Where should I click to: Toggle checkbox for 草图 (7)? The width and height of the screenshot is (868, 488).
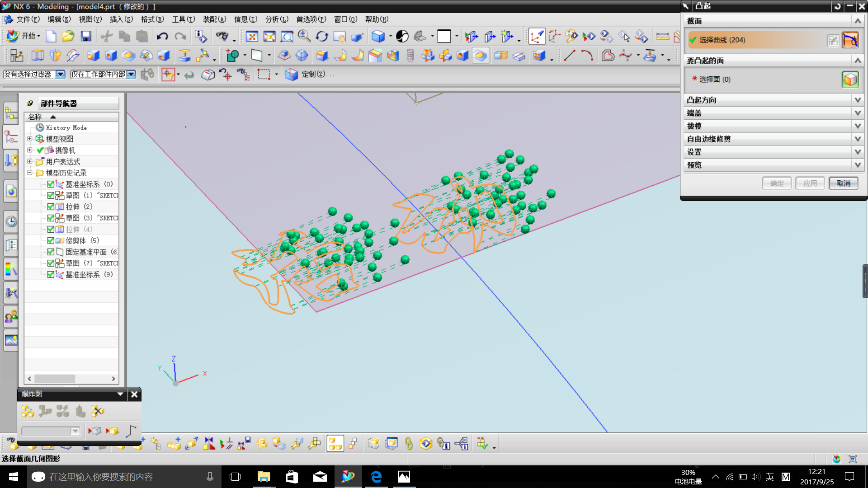[x=51, y=263]
